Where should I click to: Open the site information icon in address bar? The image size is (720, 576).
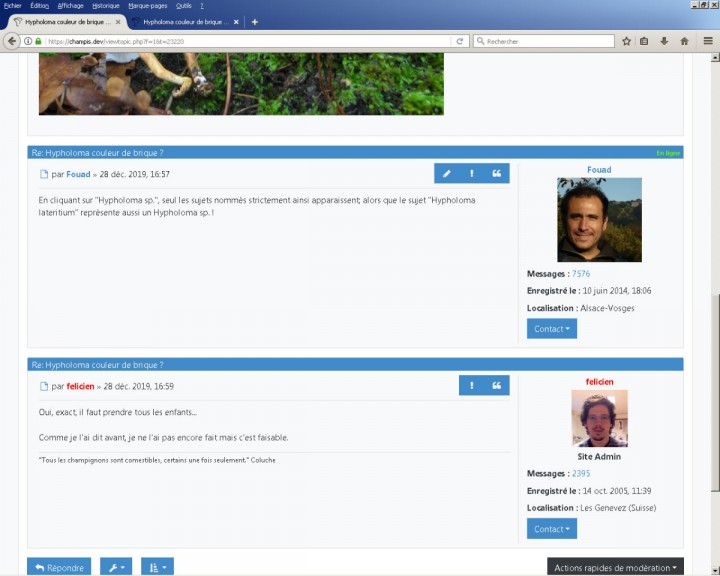pos(28,41)
